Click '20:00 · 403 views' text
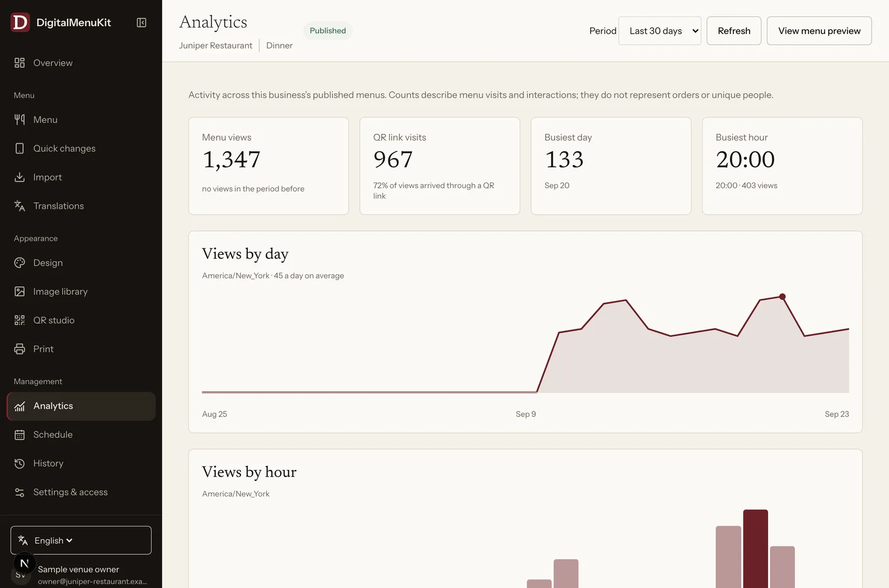 [746, 185]
